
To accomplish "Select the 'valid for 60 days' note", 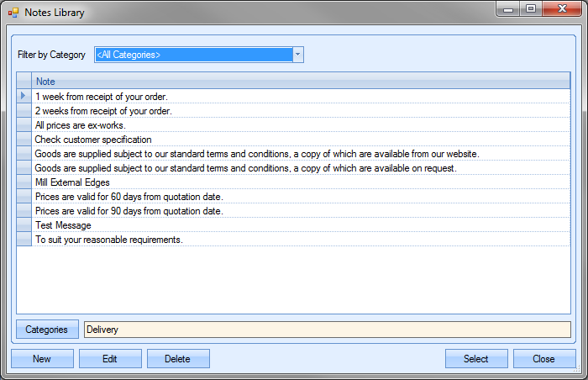I will coord(129,197).
